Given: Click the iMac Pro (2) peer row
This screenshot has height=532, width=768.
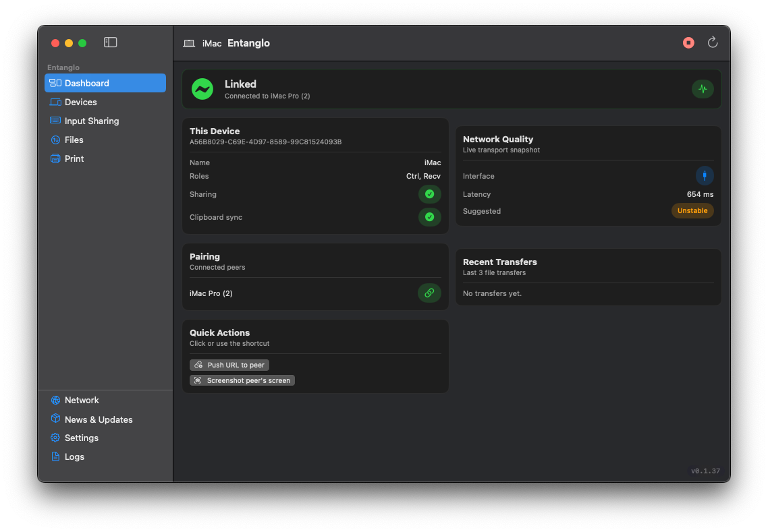Looking at the screenshot, I should 315,293.
